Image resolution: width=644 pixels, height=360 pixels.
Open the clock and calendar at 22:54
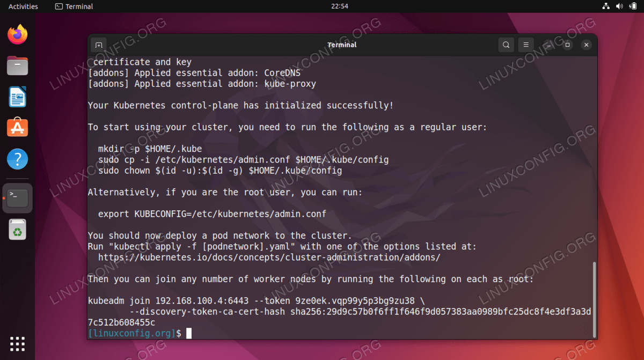tap(340, 6)
